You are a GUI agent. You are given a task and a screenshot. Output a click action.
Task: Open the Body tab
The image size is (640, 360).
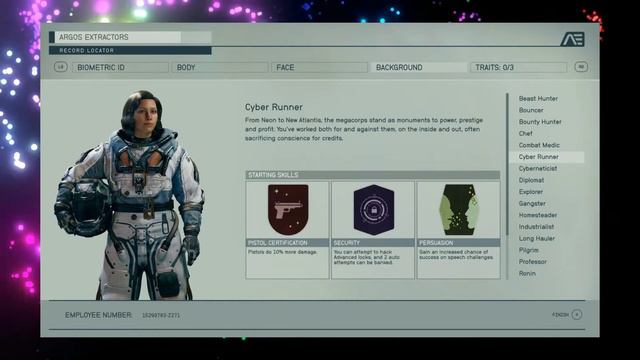(220, 67)
